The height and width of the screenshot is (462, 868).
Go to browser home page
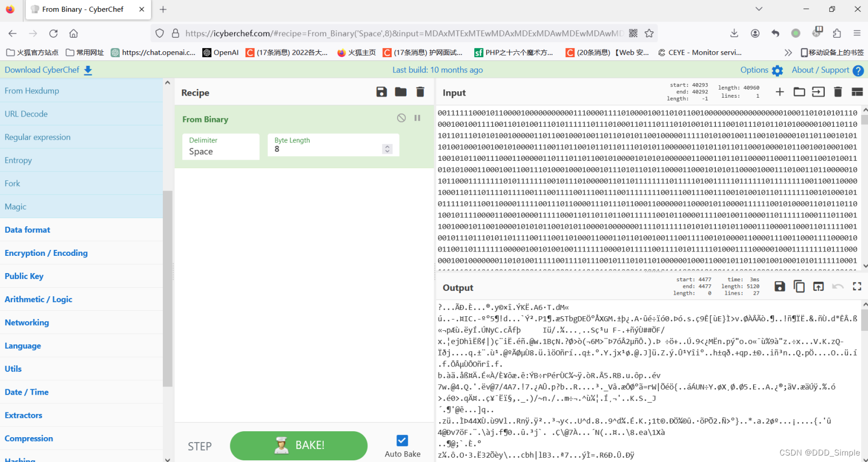click(x=73, y=33)
